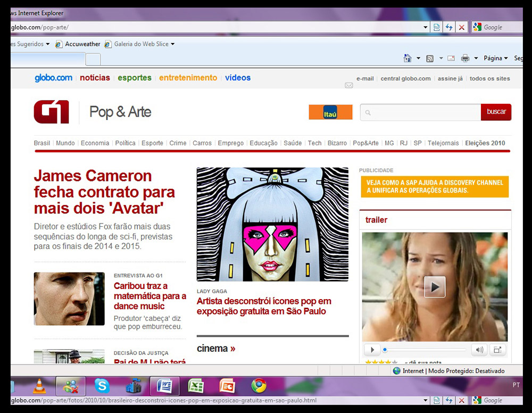Open PowerPoint from the taskbar
This screenshot has height=413, width=532.
pos(227,386)
